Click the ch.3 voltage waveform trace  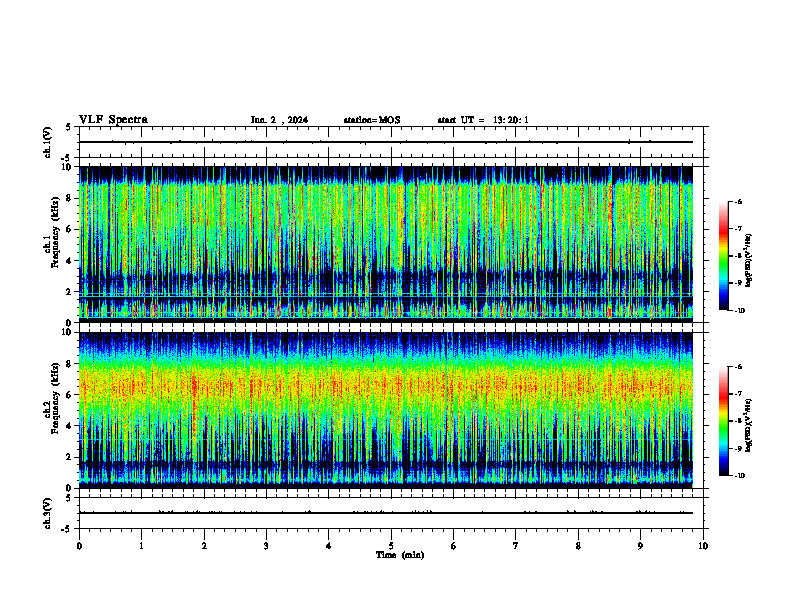click(x=386, y=513)
